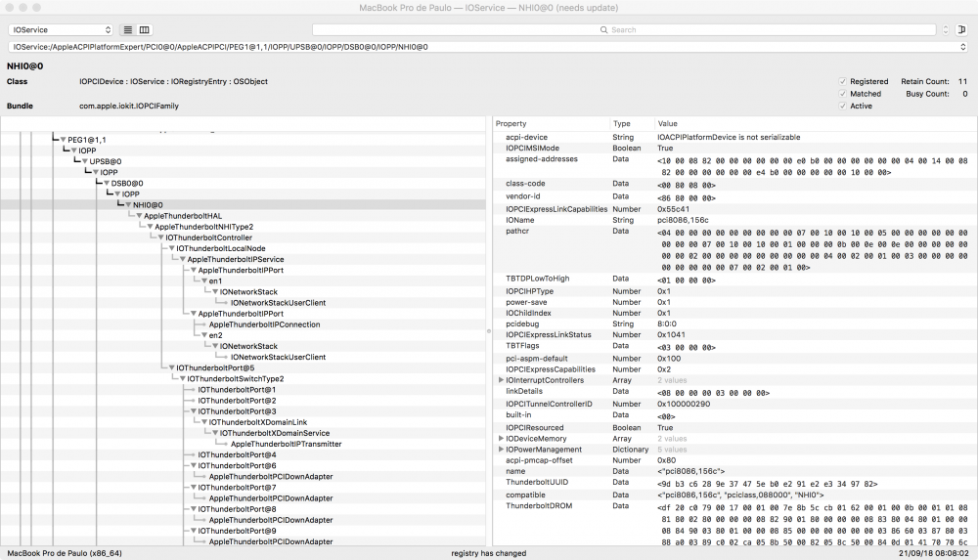This screenshot has width=978, height=560.
Task: Expand IOPowerManagement dictionary
Action: coord(501,449)
